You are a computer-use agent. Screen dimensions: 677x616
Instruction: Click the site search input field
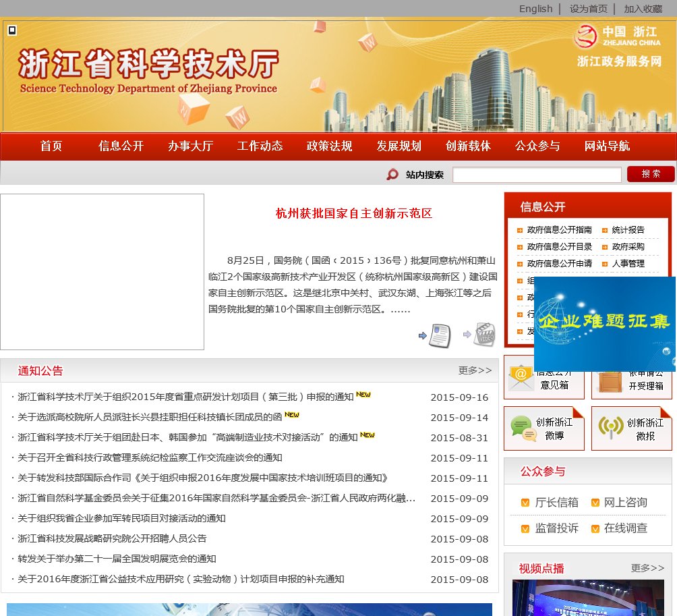[537, 175]
